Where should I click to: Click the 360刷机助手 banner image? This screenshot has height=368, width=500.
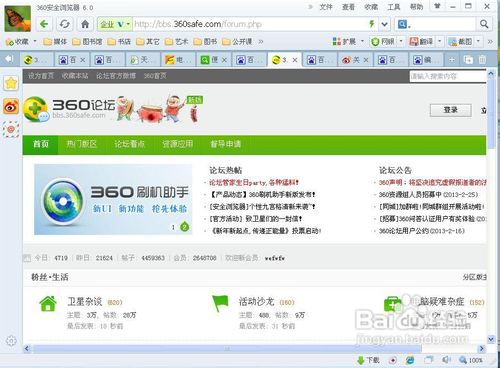point(113,199)
